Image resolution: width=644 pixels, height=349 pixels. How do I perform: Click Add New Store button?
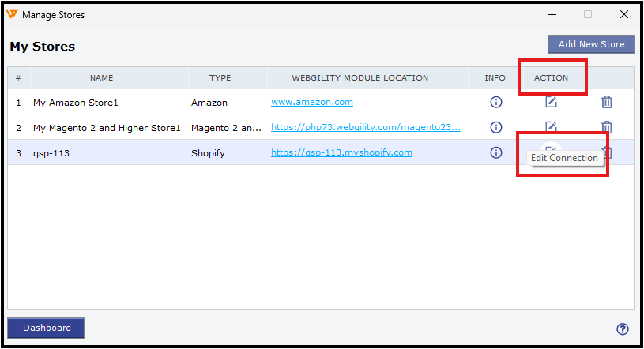coord(591,44)
